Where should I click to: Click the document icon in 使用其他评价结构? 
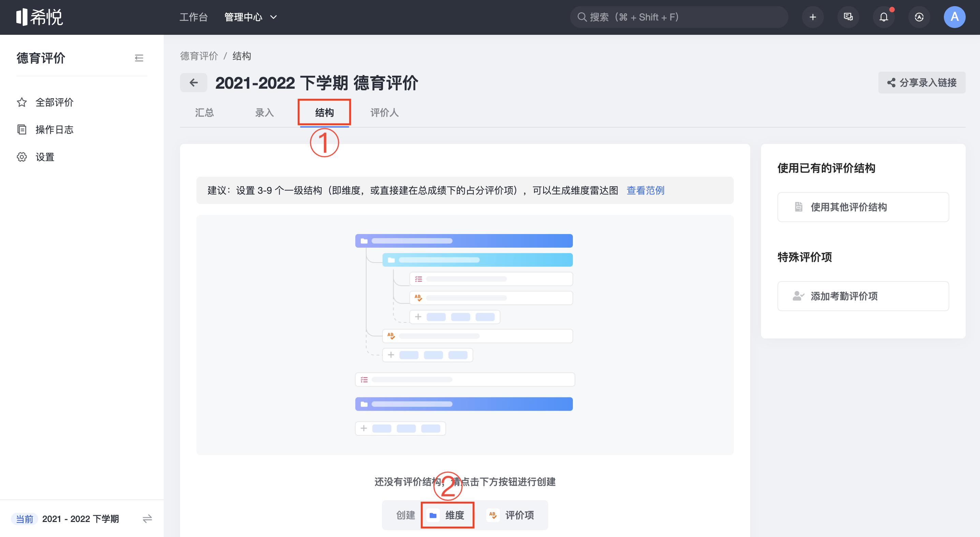tap(799, 207)
